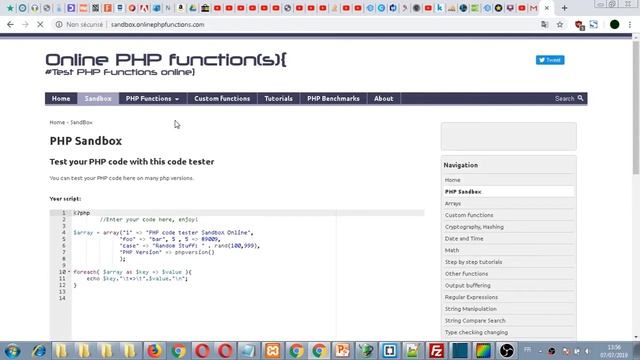Click the Search field in navbar
This screenshot has height=360, width=640.
(x=563, y=98)
